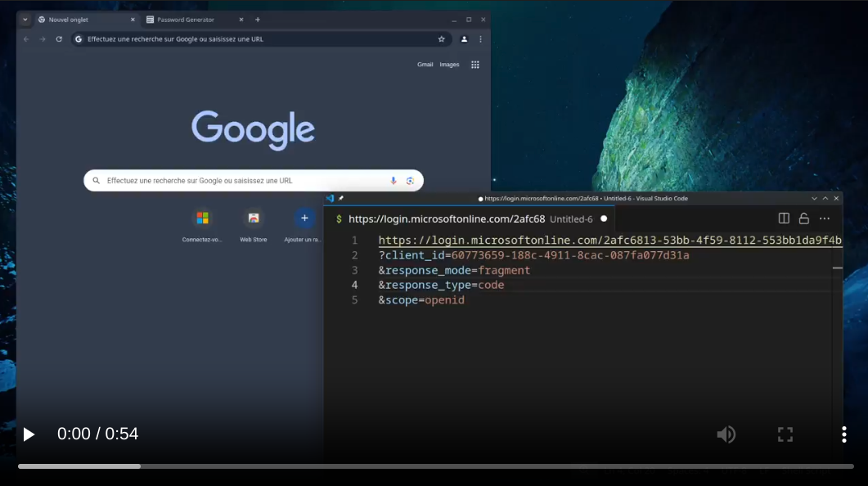Open Images link
The height and width of the screenshot is (486, 868).
449,65
